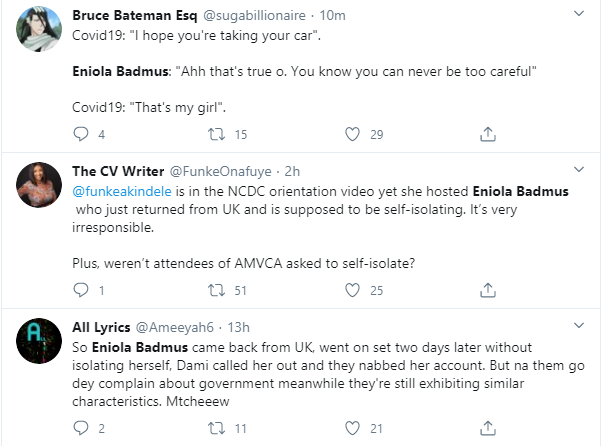The width and height of the screenshot is (602, 446).
Task: Reply to Bruce Bateman Esq's tweet
Action: 82,134
